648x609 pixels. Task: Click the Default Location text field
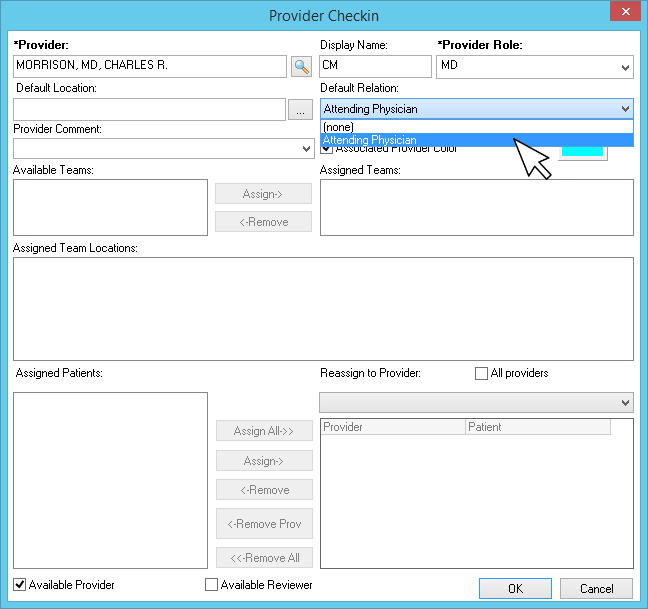pyautogui.click(x=150, y=110)
